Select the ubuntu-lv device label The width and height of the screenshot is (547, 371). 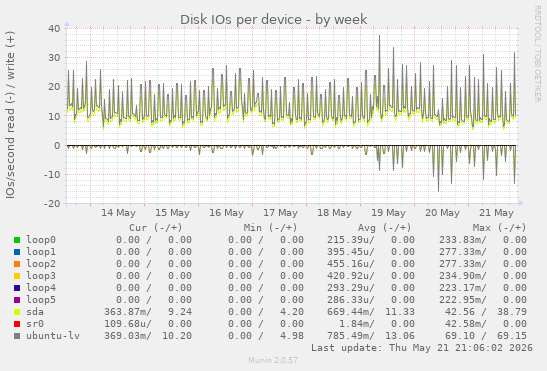[53, 336]
